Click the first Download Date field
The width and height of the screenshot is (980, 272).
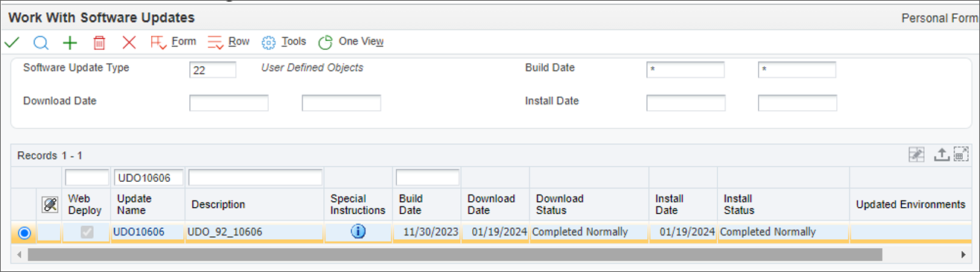coord(229,103)
